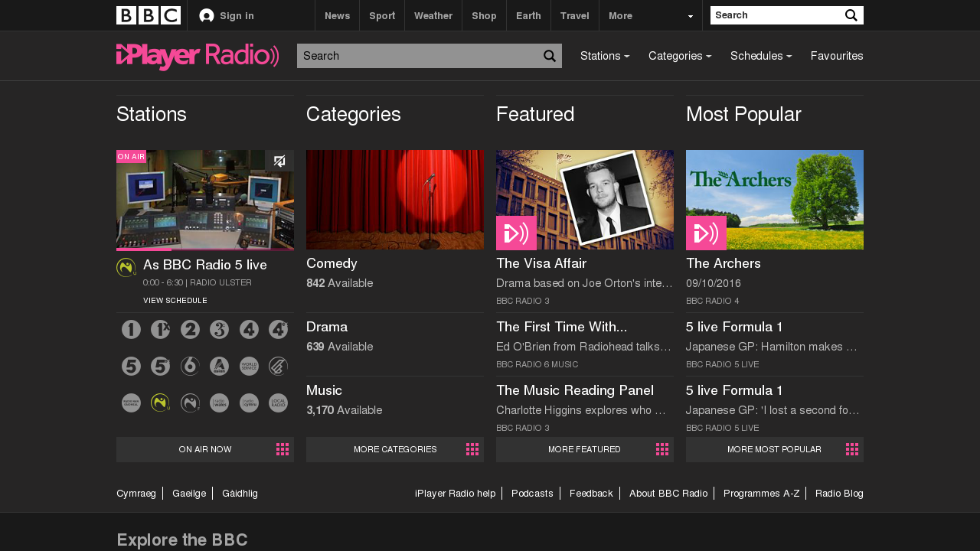This screenshot has height=551, width=980.
Task: Click the View Schedule link
Action: point(175,301)
